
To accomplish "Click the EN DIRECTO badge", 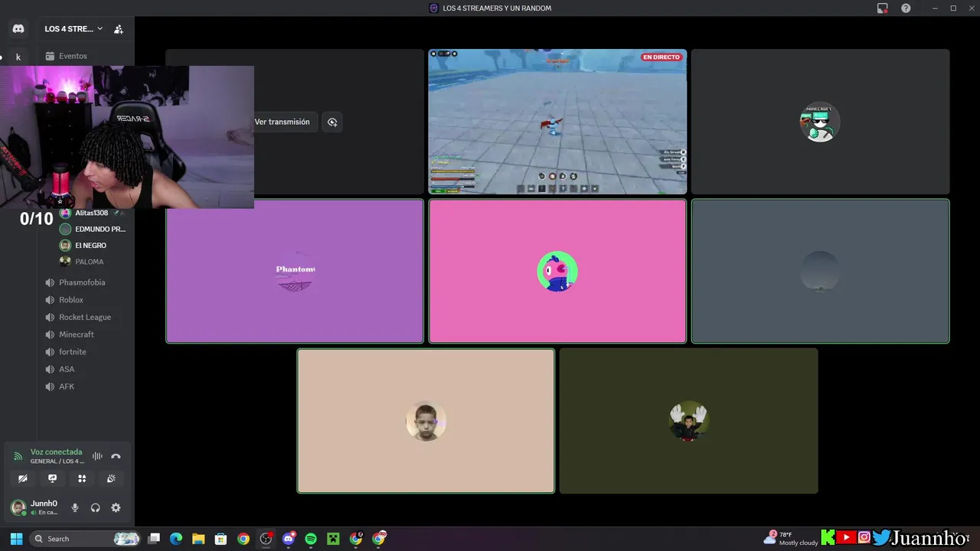I will 661,57.
